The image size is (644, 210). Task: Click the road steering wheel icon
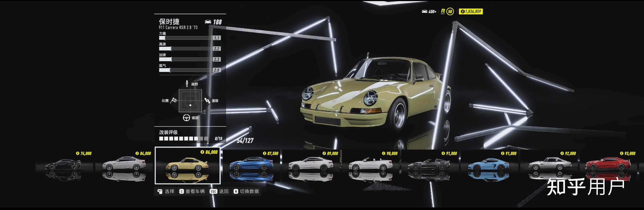coord(186,118)
